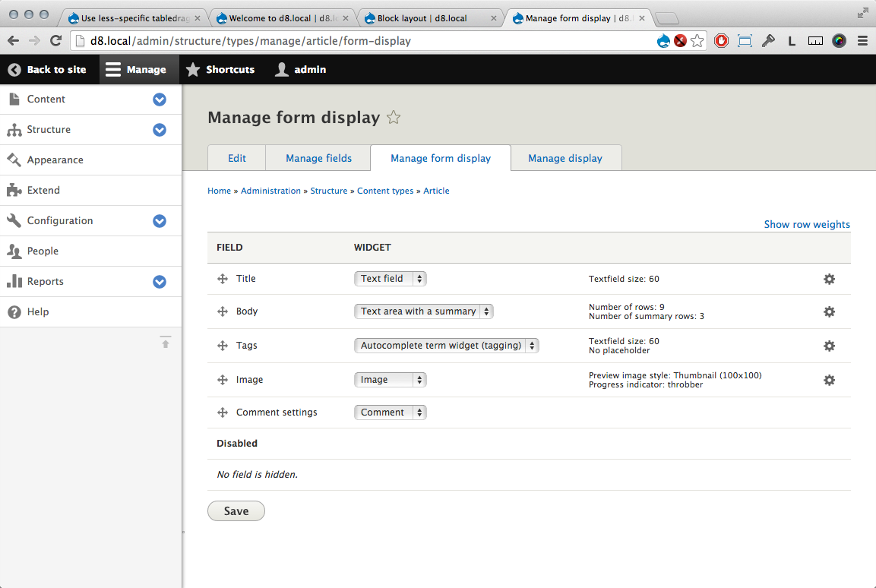Select the Structure icon in the admin sidebar

point(12,129)
